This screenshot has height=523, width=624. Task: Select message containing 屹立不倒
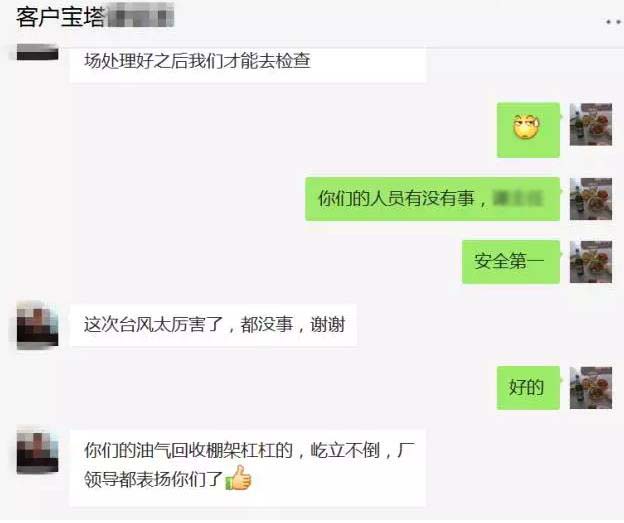pos(248,468)
